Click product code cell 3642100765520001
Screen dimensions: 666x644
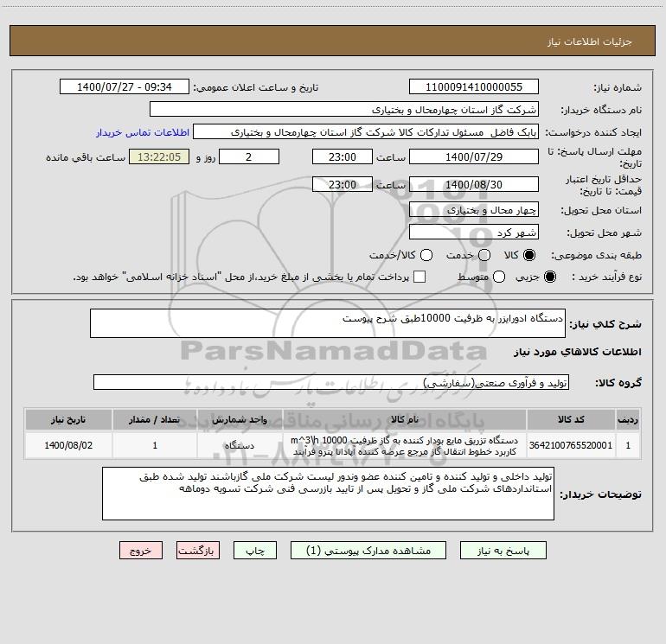[x=571, y=445]
